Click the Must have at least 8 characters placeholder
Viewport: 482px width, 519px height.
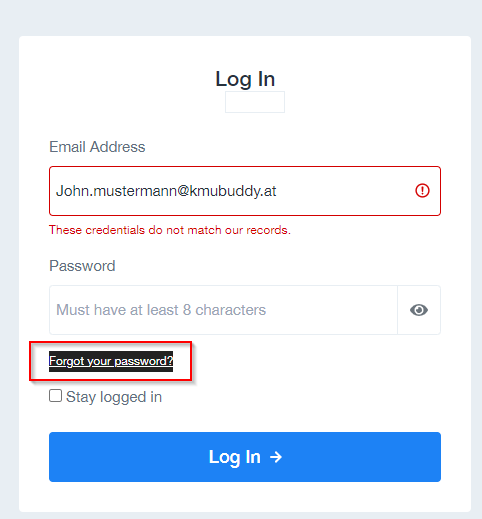[161, 310]
